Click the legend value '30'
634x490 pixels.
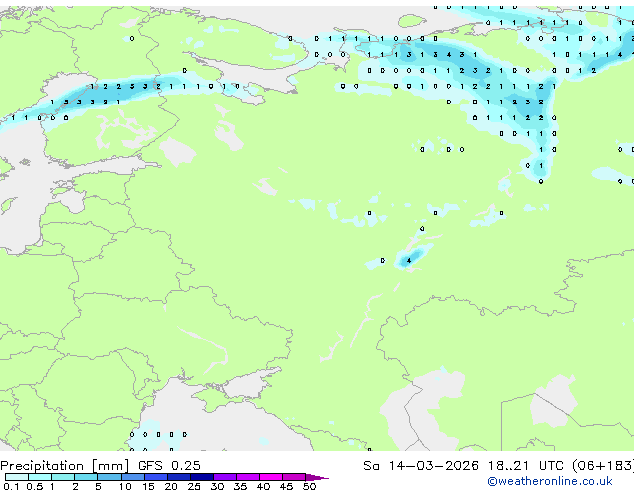(x=217, y=486)
